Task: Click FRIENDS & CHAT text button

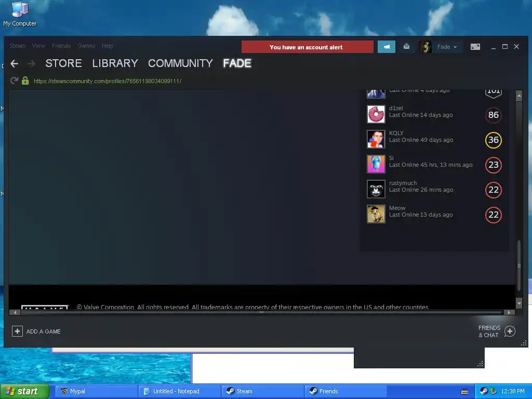Action: [489, 331]
